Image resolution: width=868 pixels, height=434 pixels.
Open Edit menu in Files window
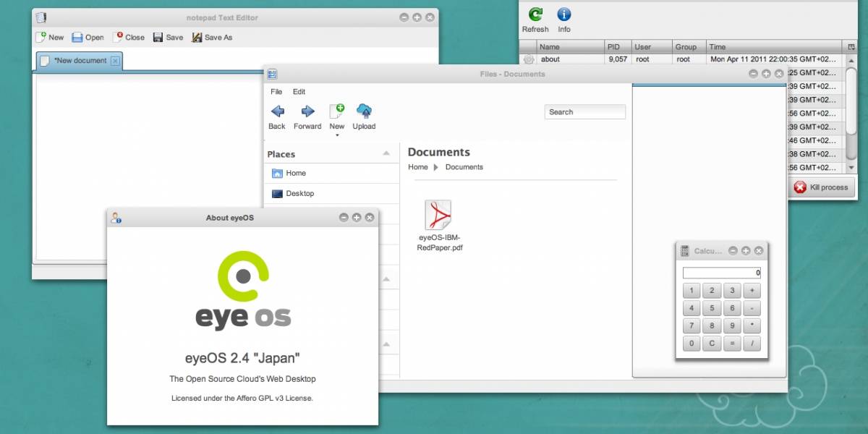(x=299, y=92)
